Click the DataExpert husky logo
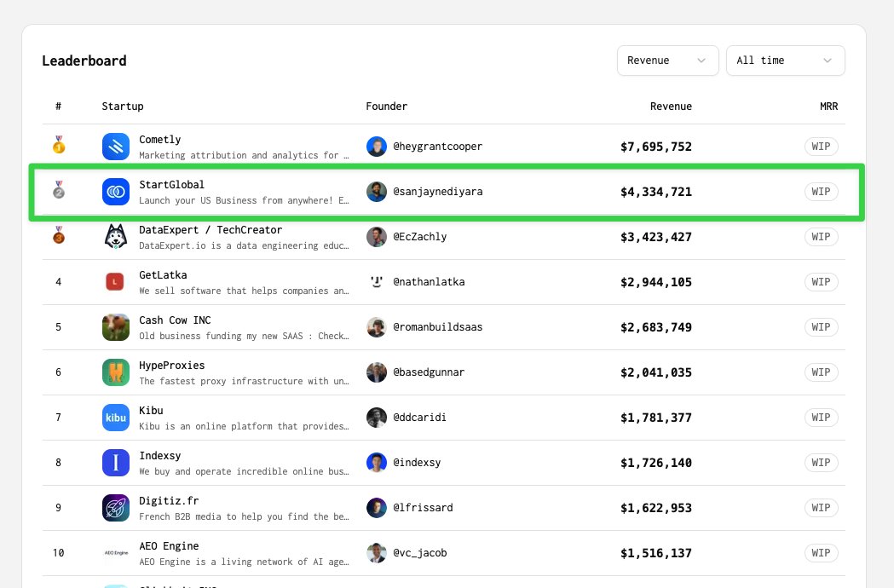 click(x=116, y=237)
